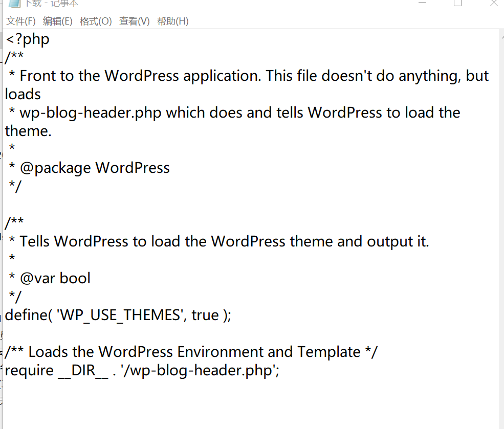The height and width of the screenshot is (429, 504).
Task: Click the '@var bool' line
Action: [x=50, y=278]
